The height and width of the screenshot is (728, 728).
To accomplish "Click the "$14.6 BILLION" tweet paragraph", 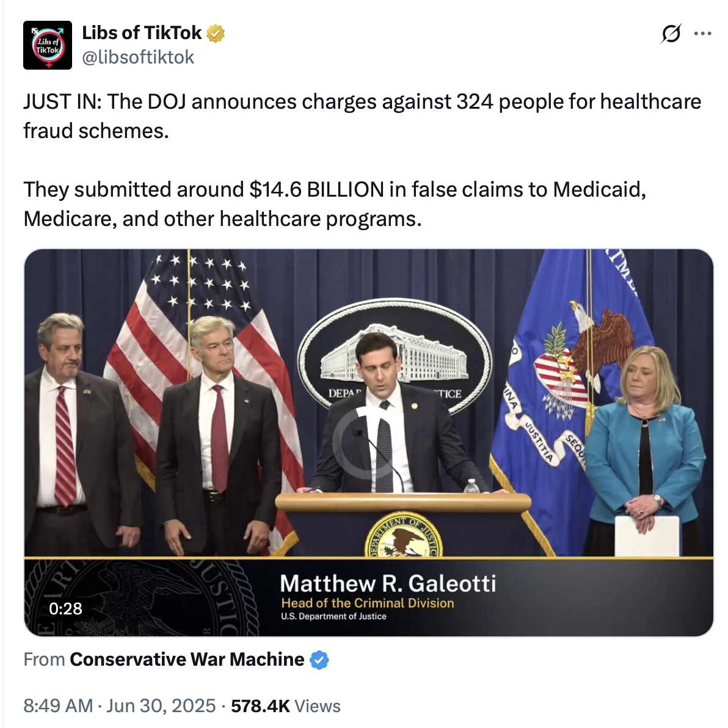I will 335,203.
